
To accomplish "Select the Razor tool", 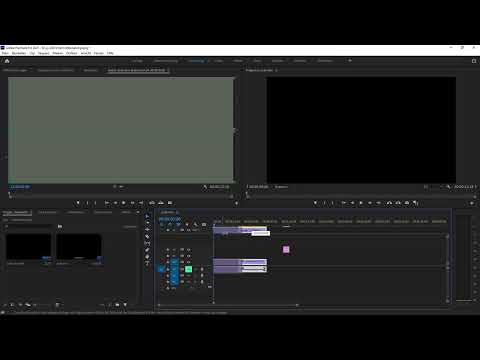I will coord(148,236).
